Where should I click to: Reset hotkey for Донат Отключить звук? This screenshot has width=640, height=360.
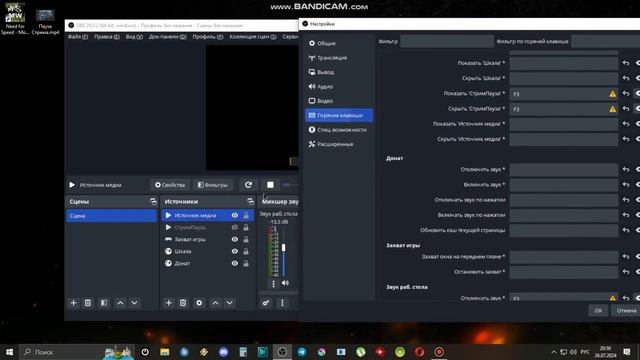point(626,169)
